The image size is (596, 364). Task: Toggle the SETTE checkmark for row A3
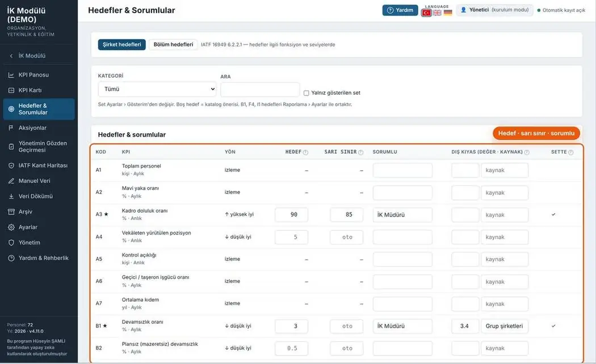click(x=553, y=214)
